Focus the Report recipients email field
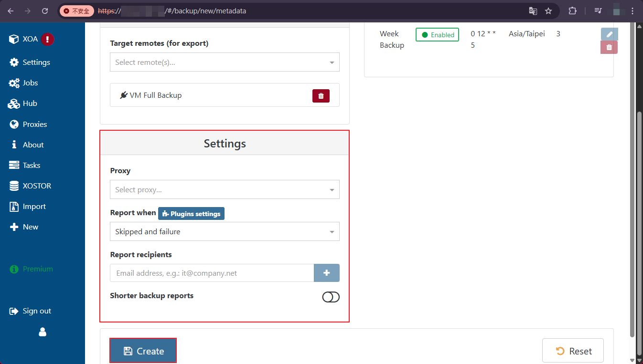 [212, 273]
